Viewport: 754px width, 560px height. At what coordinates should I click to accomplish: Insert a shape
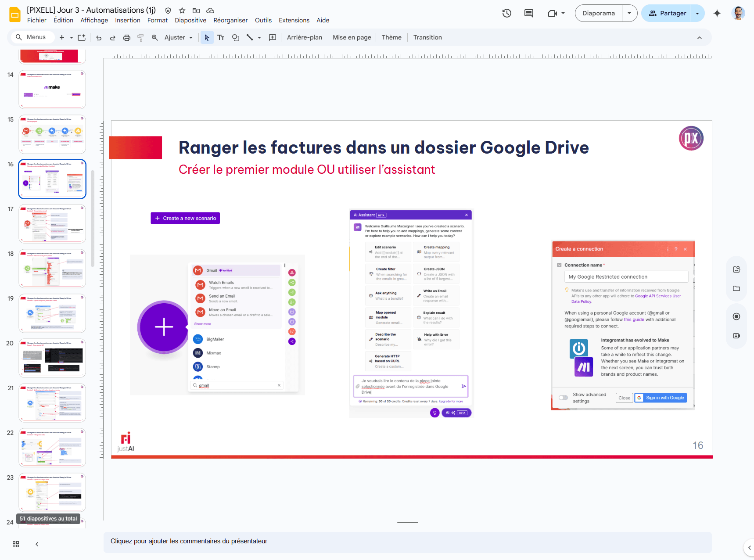(236, 37)
